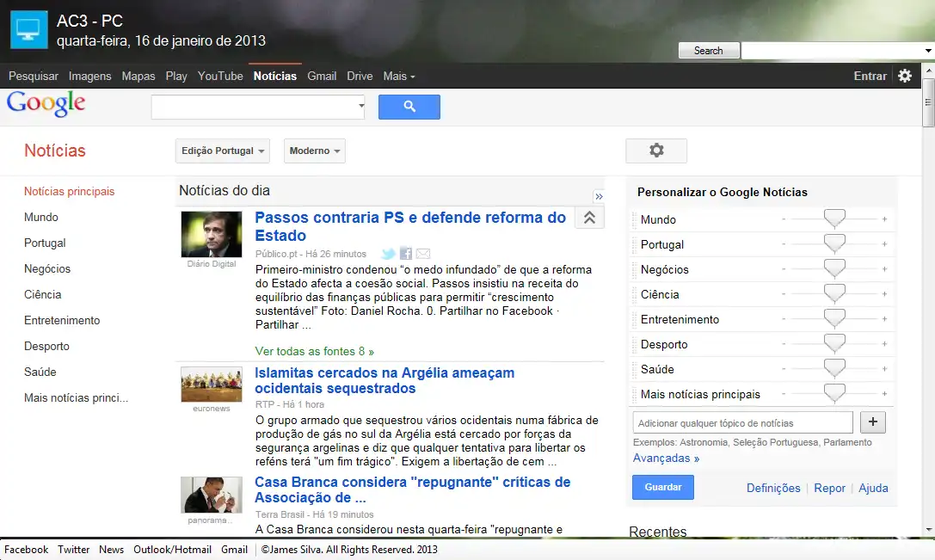Viewport: 935px width, 560px height.
Task: Click the blue magnifier search button
Action: 409,107
